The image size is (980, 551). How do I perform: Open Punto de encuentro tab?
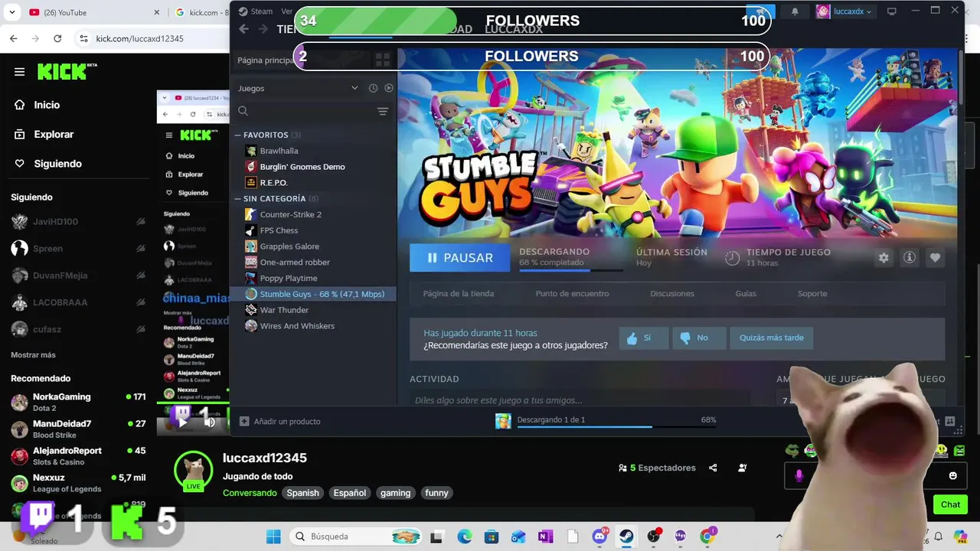pyautogui.click(x=572, y=294)
